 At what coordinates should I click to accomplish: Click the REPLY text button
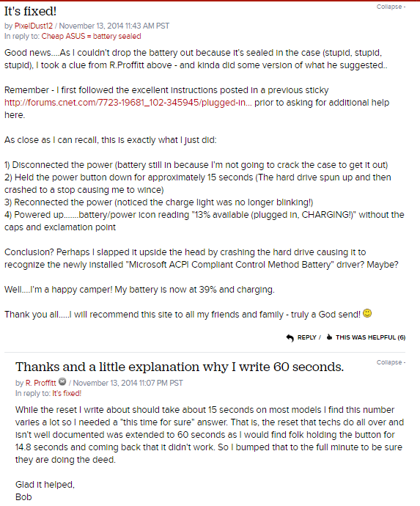tap(306, 337)
